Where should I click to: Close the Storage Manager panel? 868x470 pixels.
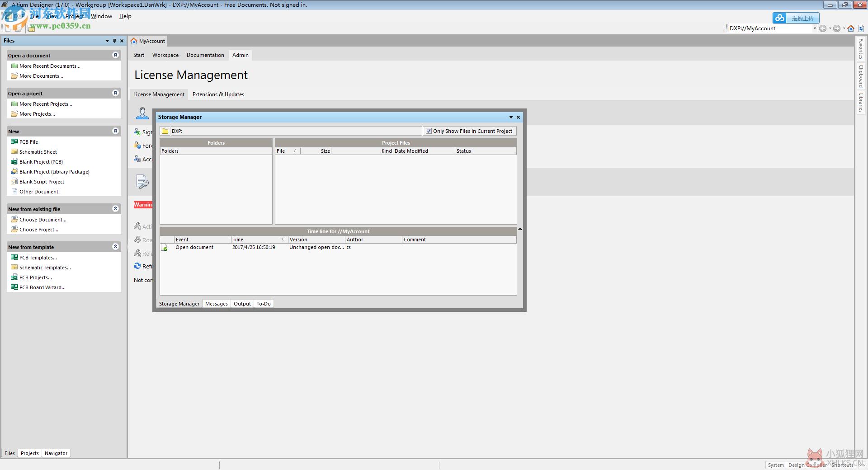[x=519, y=117]
